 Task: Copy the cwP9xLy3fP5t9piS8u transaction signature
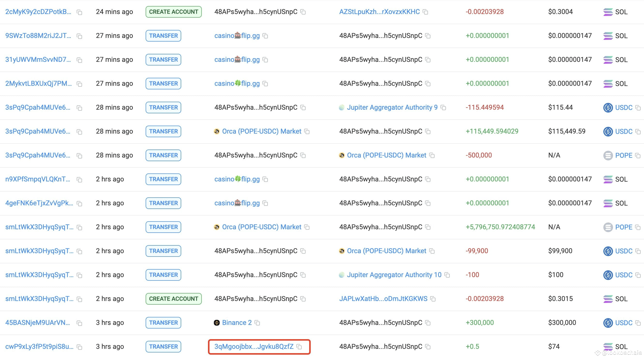[x=79, y=347]
